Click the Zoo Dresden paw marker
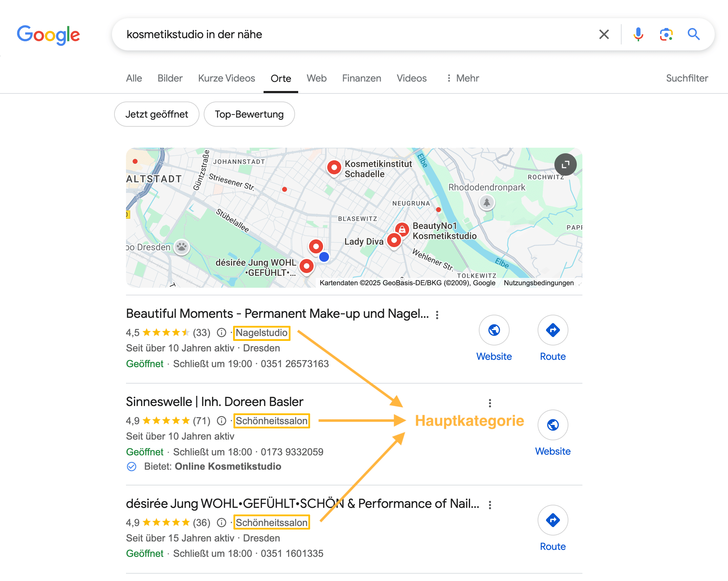This screenshot has width=728, height=581. click(182, 247)
